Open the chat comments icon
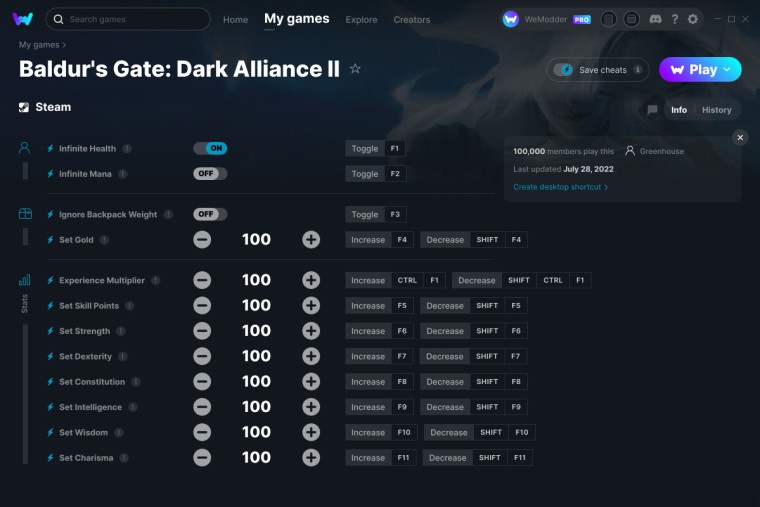The width and height of the screenshot is (760, 507). point(652,110)
